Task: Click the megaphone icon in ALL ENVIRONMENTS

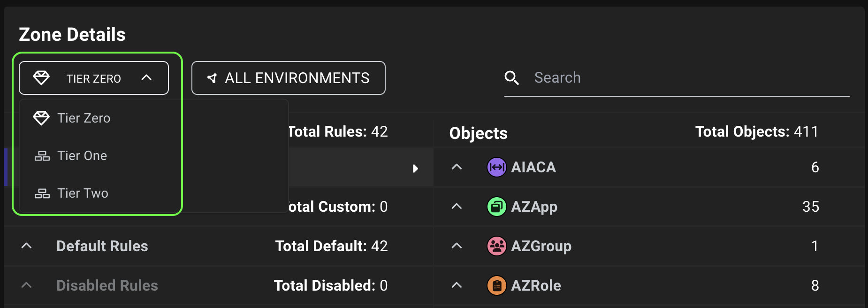Action: point(213,78)
